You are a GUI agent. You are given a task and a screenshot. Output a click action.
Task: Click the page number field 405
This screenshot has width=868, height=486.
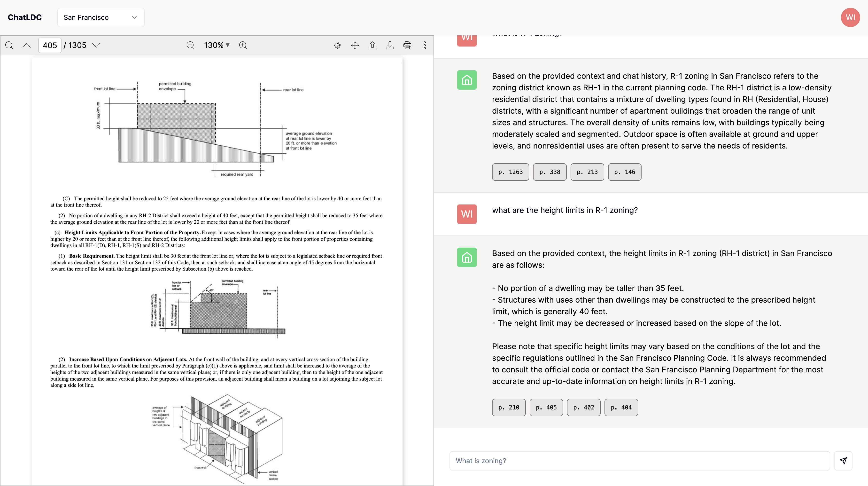click(x=50, y=45)
